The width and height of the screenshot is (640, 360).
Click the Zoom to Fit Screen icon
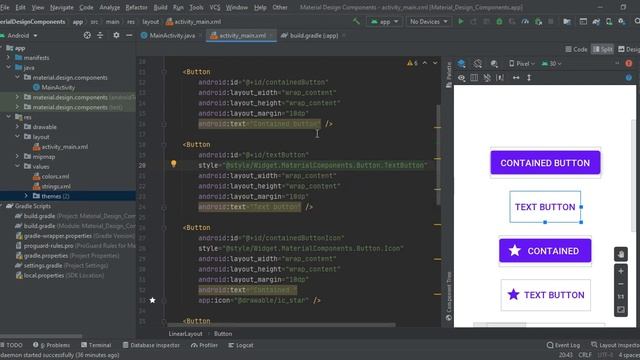[x=621, y=310]
